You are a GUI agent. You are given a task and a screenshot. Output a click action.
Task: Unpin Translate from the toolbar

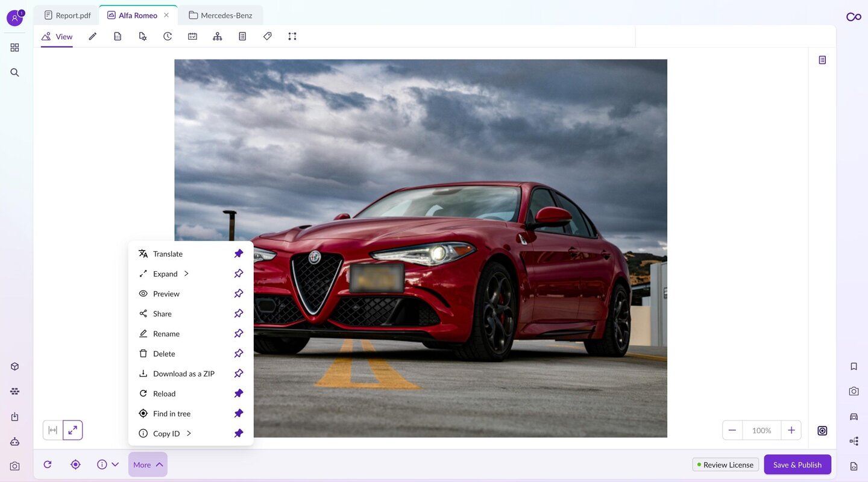(239, 254)
